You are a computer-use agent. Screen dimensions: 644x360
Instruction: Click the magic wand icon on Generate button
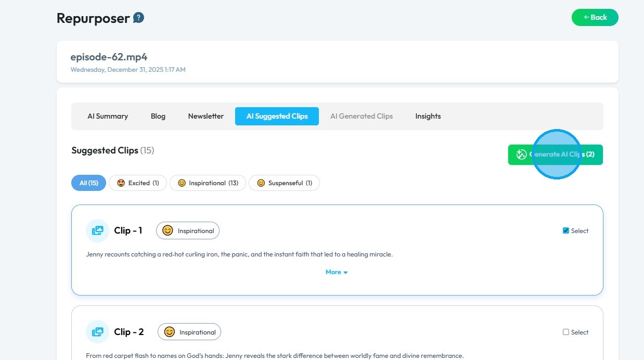(521, 155)
